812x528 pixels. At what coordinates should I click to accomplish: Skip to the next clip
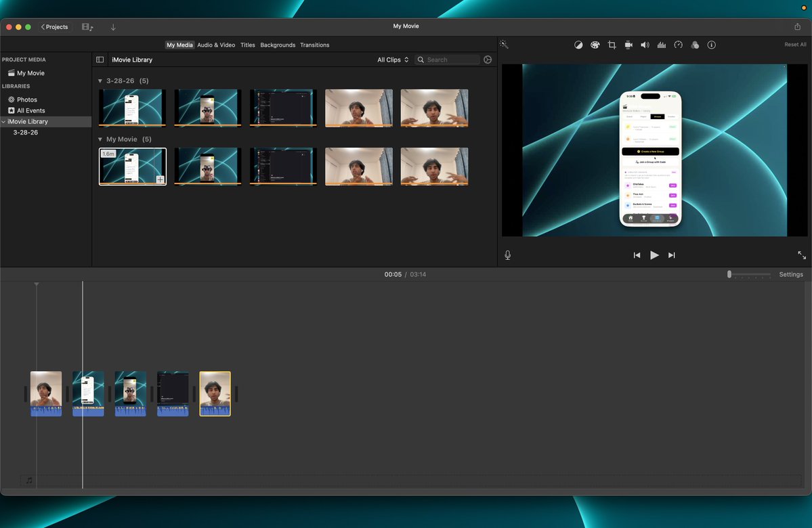point(672,255)
